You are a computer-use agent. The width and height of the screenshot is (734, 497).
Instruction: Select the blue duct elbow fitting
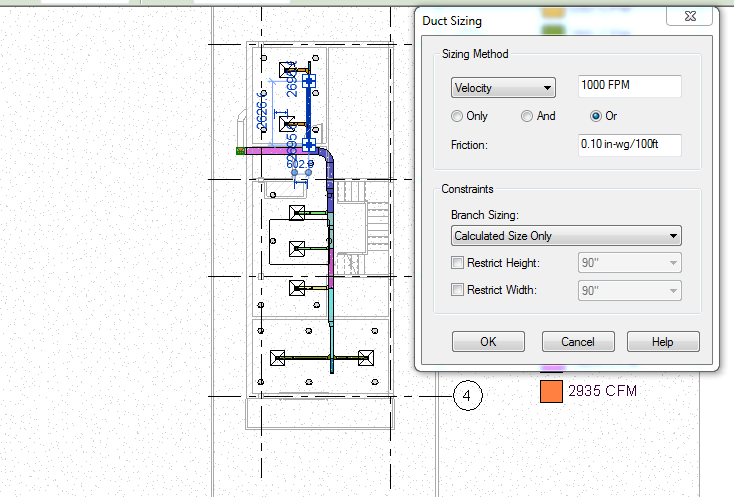[327, 157]
